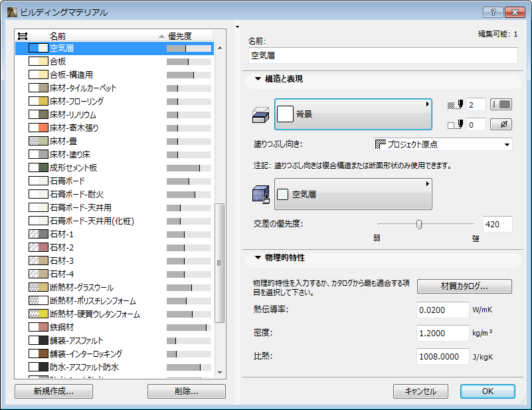The image size is (532, 410).
Task: Select 石膏ボード-天井用(化粧) in the list
Action: [114, 221]
